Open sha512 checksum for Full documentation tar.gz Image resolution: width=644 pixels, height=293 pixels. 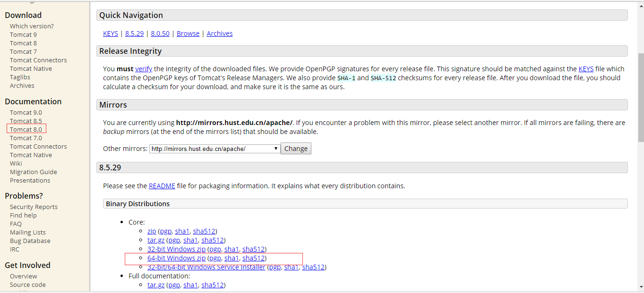pos(213,285)
